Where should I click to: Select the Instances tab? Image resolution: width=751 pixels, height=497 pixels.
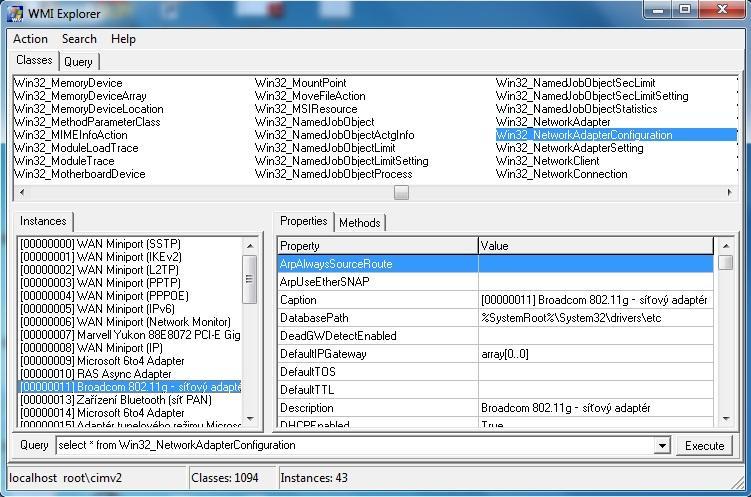(x=43, y=221)
